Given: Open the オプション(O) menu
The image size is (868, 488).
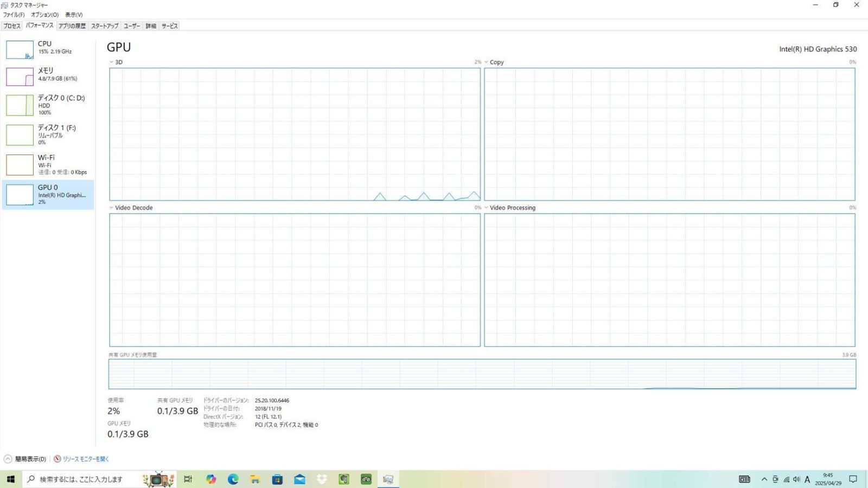Looking at the screenshot, I should tap(44, 15).
